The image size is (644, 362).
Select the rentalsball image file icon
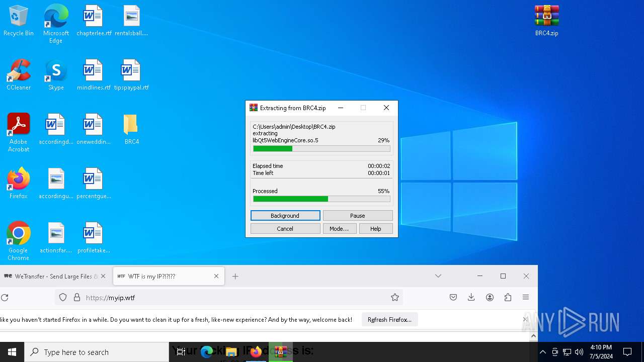[x=131, y=21]
